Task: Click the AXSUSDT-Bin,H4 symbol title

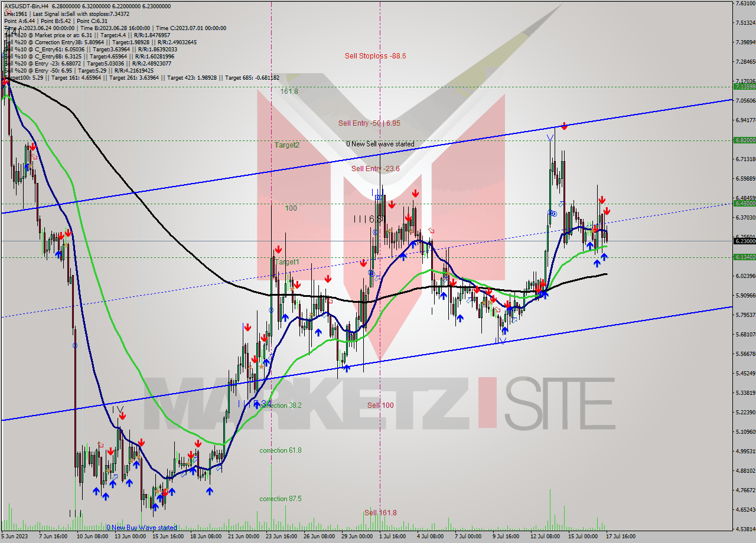Action: pyautogui.click(x=26, y=6)
